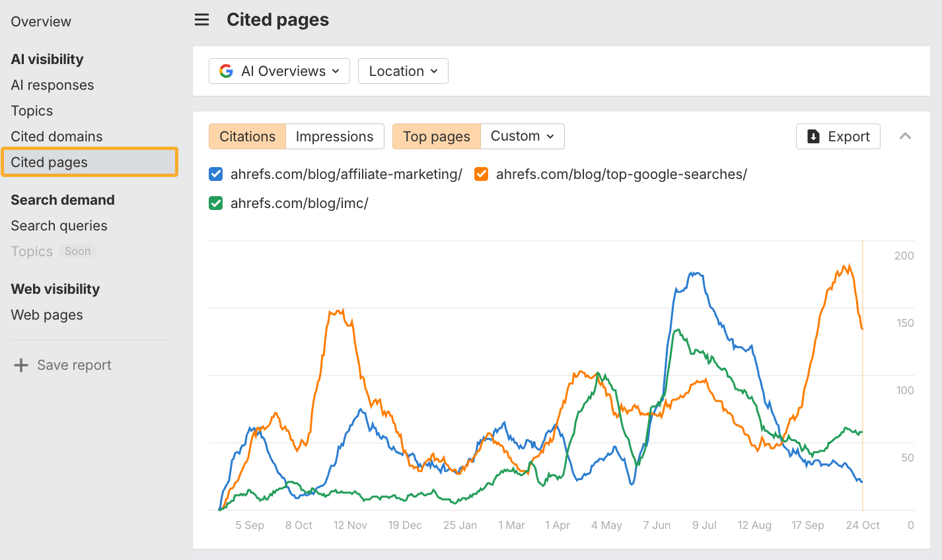The width and height of the screenshot is (942, 560).
Task: Open the hamburger navigation menu
Action: click(201, 20)
